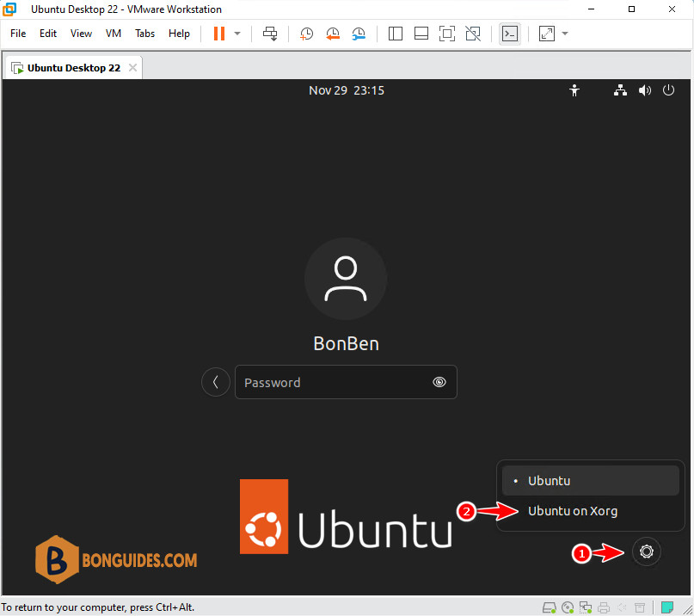Click the BonBen user avatar
The width and height of the screenshot is (694, 616).
click(x=346, y=279)
